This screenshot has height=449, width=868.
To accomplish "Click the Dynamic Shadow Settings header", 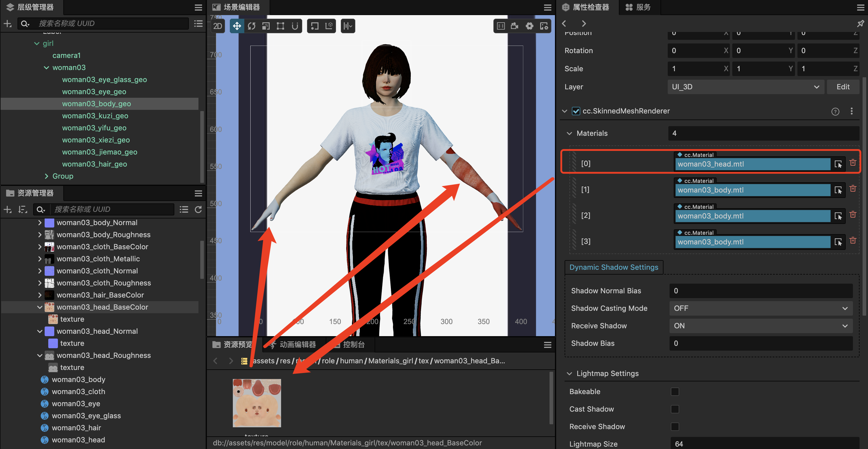I will point(613,267).
